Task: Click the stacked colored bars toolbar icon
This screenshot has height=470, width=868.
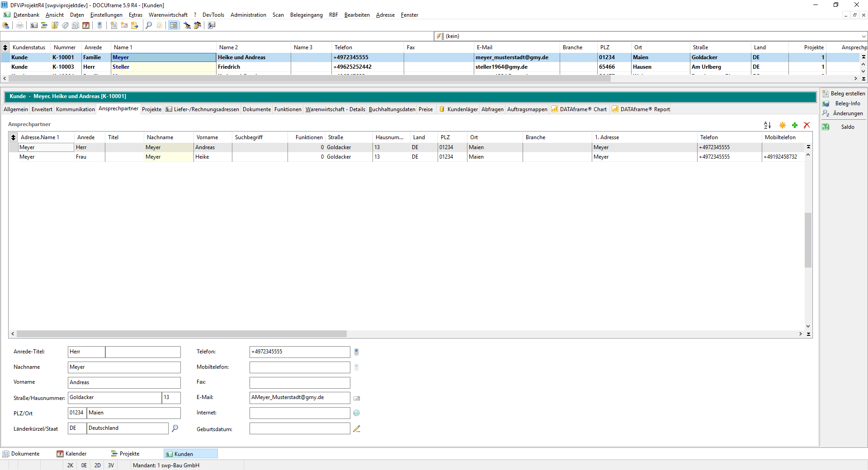Action: tap(44, 25)
